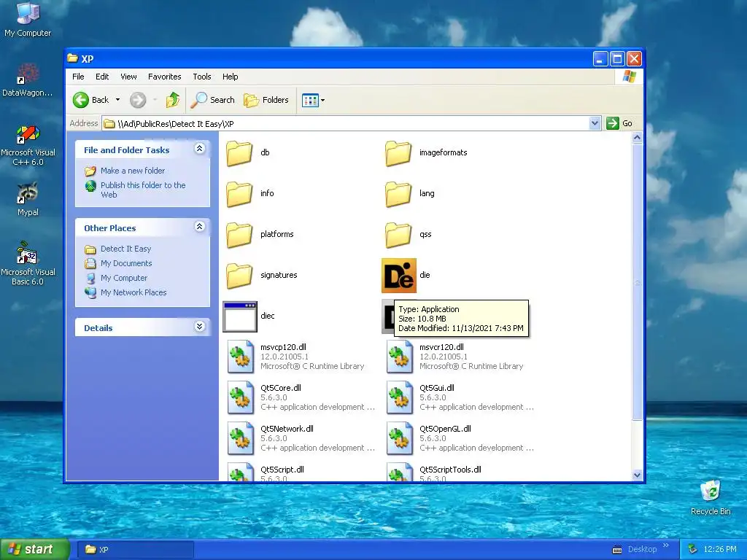
Task: Expand the Address bar dropdown
Action: pyautogui.click(x=595, y=123)
